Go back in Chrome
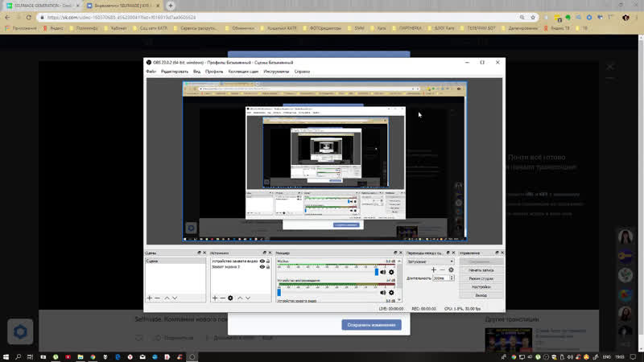The width and height of the screenshot is (644, 362). click(x=7, y=17)
